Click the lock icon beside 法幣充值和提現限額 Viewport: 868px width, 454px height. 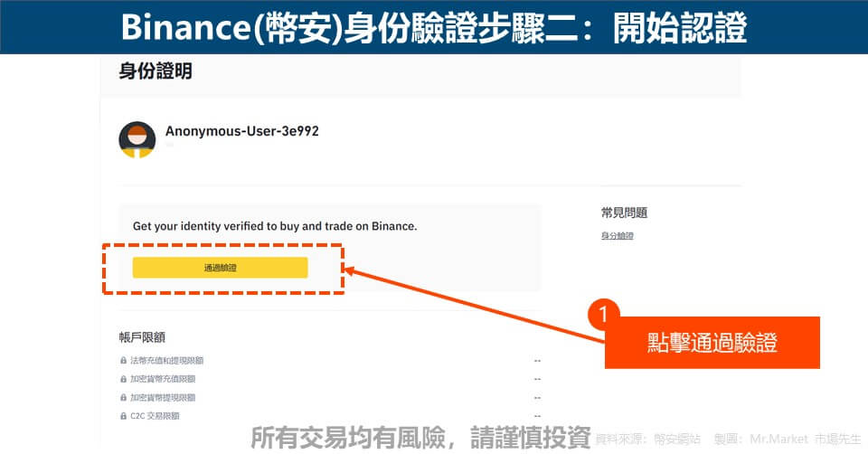point(124,361)
